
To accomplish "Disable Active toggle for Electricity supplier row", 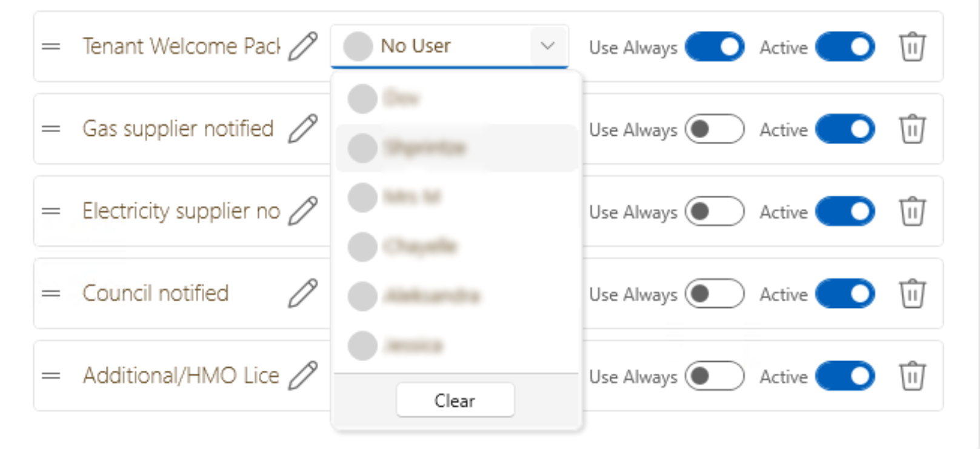I will pos(845,211).
